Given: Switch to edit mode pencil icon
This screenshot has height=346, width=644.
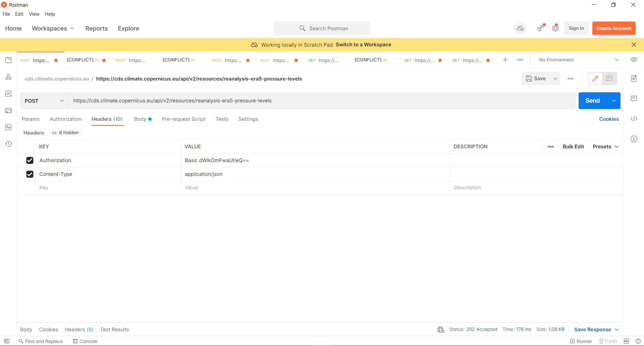Looking at the screenshot, I should (595, 79).
